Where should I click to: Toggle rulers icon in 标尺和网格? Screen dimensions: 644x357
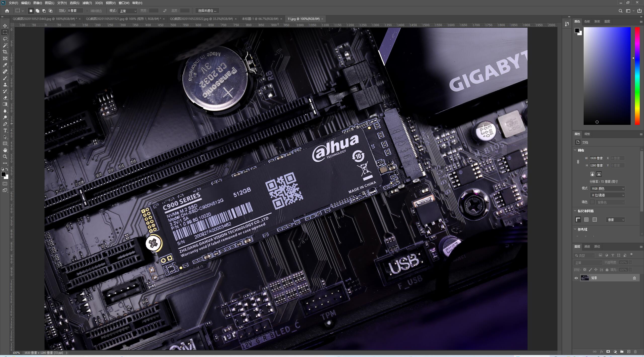(578, 220)
